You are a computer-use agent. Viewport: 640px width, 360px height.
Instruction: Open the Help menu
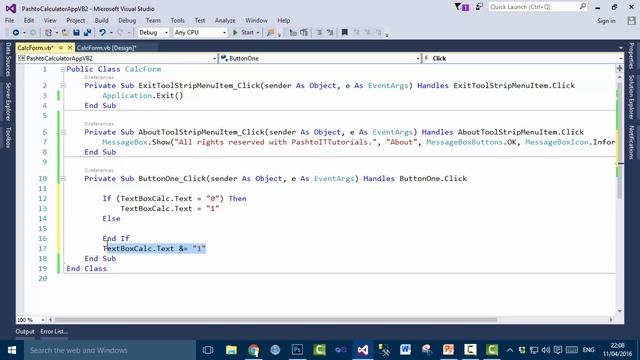(284, 20)
